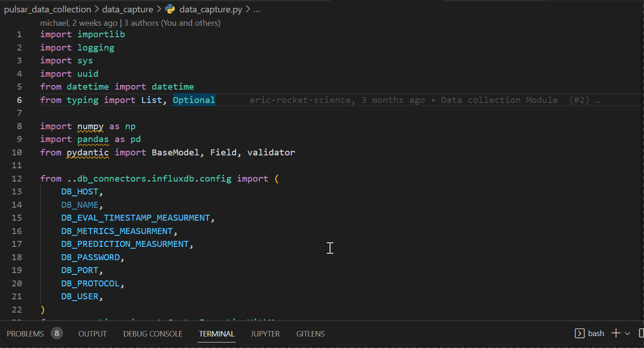Switch to the PROBLEMS tab
The height and width of the screenshot is (348, 644).
[x=25, y=334]
